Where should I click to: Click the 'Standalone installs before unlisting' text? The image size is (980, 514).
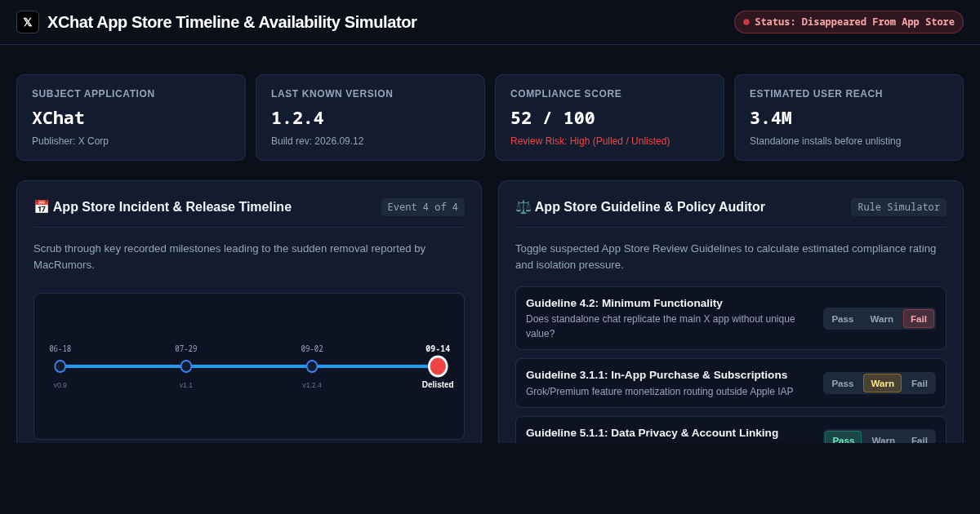coord(825,141)
